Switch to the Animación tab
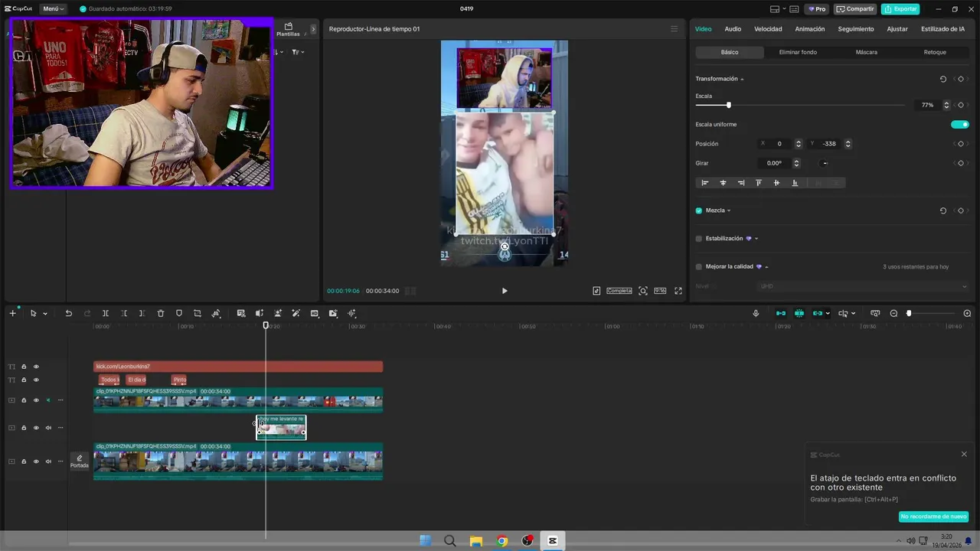This screenshot has width=980, height=551. coord(810,29)
